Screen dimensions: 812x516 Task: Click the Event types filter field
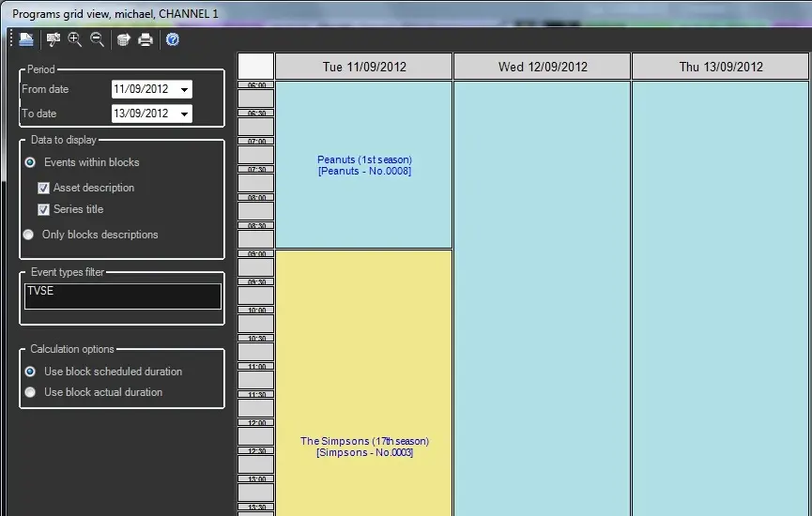(x=123, y=296)
